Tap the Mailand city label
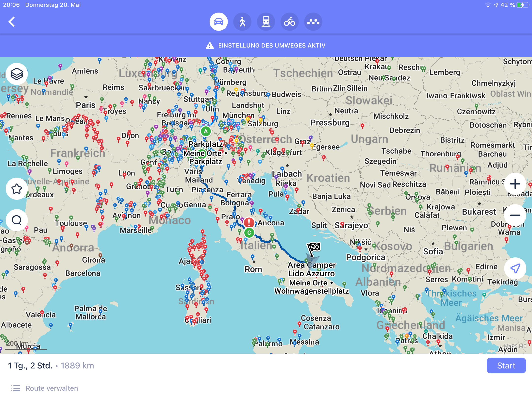The width and height of the screenshot is (532, 399). (x=199, y=180)
